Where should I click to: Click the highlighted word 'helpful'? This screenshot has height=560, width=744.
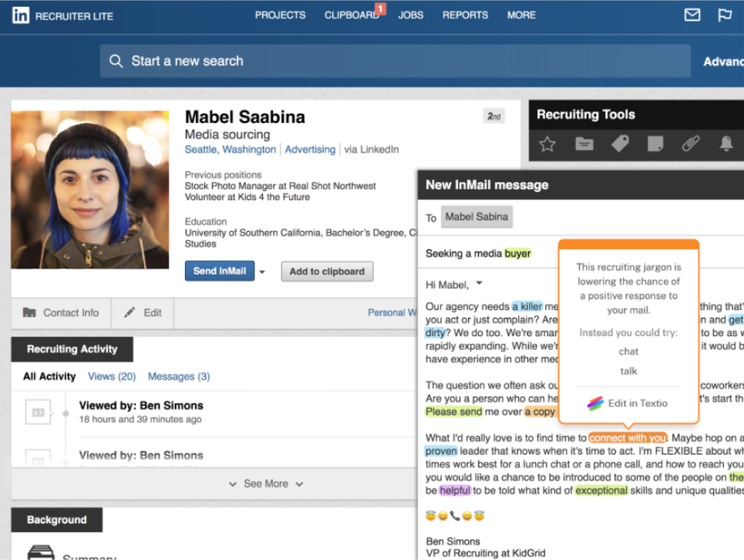(455, 490)
